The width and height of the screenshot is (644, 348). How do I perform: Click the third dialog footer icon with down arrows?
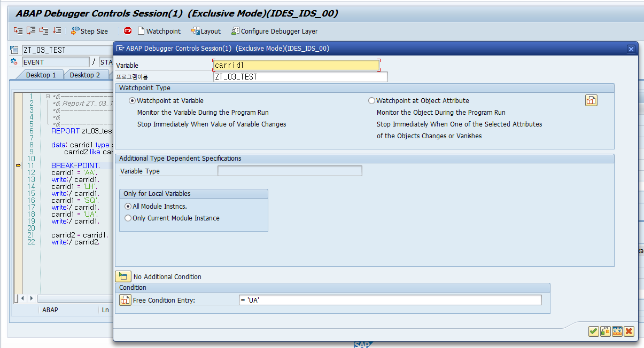pos(617,331)
